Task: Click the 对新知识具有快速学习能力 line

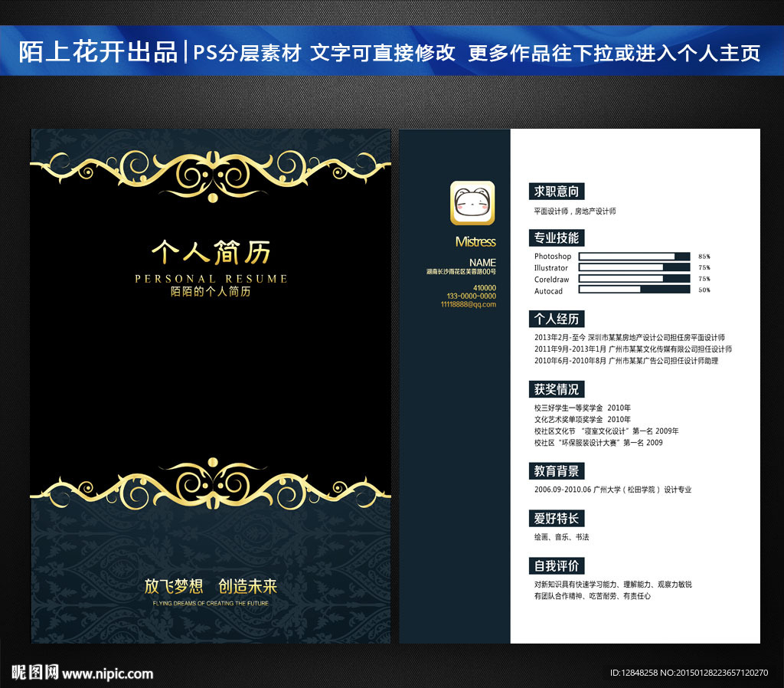Action: (613, 585)
